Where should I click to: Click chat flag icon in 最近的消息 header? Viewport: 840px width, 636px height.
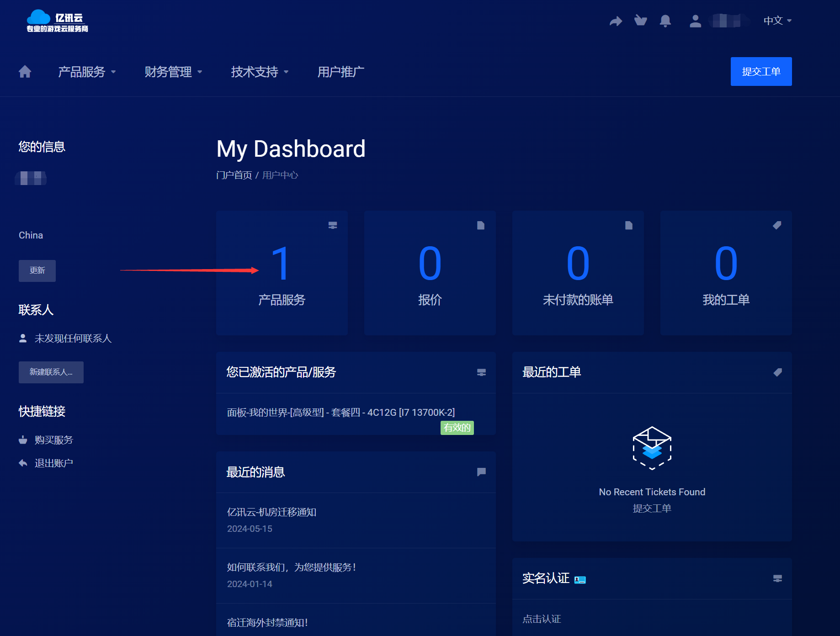(x=481, y=472)
